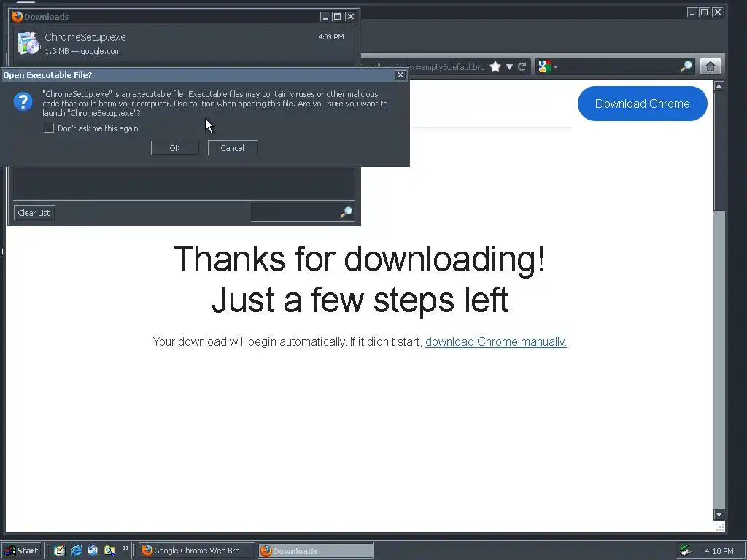Click the blue Download Chrome button
This screenshot has height=560, width=747.
[642, 104]
